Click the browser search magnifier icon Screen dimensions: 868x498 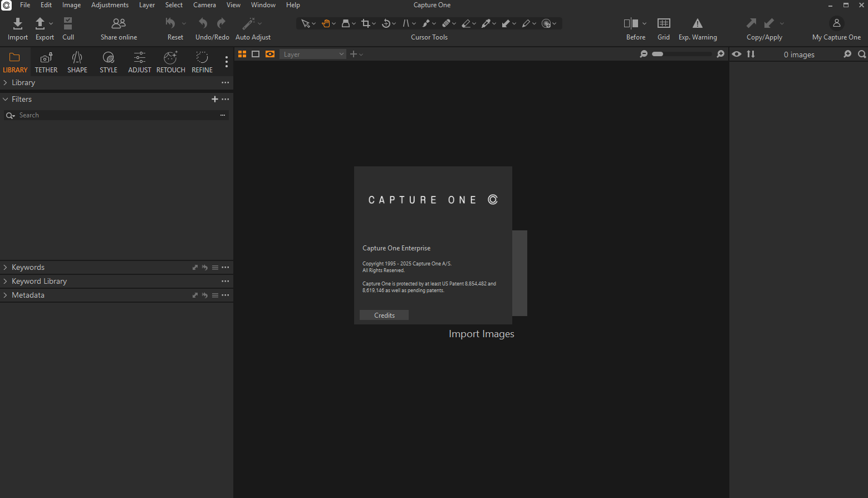pyautogui.click(x=862, y=54)
